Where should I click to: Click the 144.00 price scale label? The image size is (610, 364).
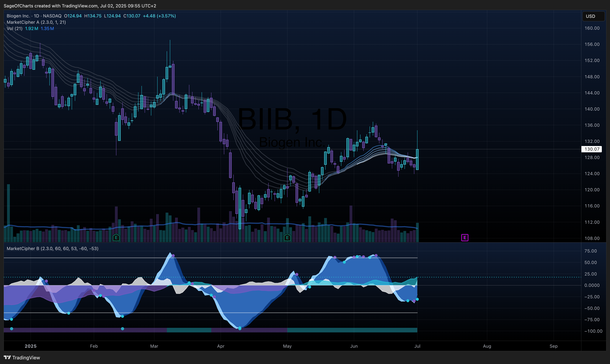coord(592,93)
